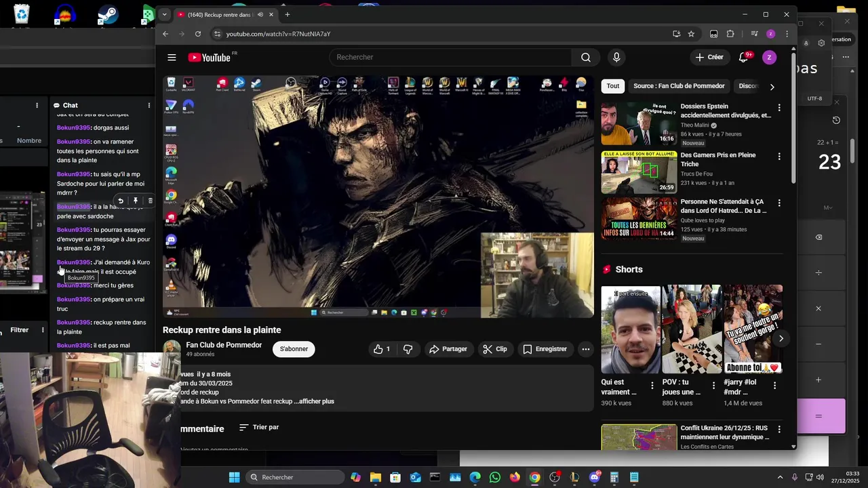
Task: Click the 'Reckup rentre dans la plaine' title
Action: click(x=222, y=330)
